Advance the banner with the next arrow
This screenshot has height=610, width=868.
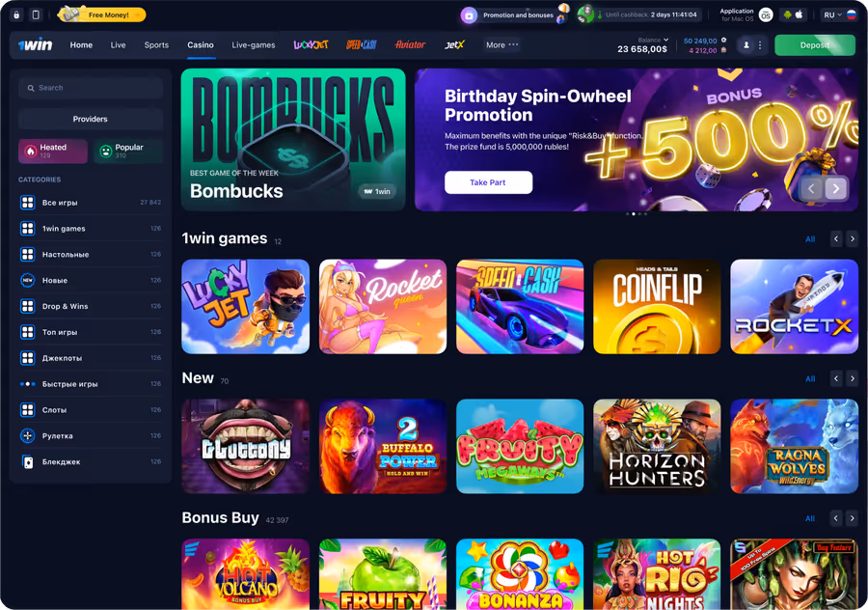click(836, 189)
